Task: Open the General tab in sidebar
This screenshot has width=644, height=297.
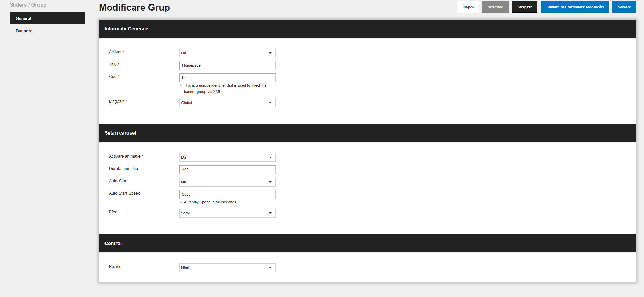Action: click(x=47, y=18)
